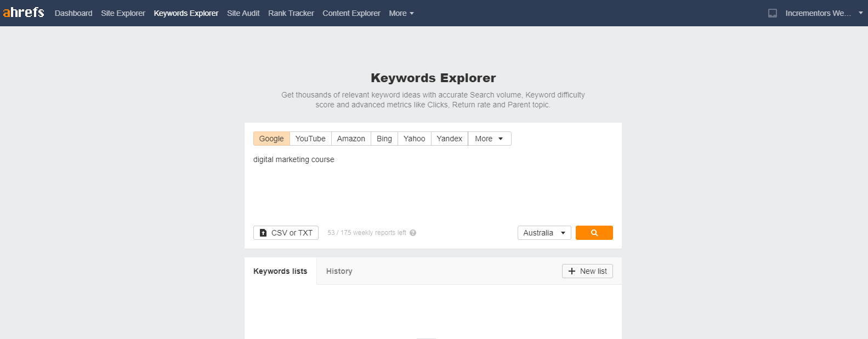Open the Site Audit tool
This screenshot has width=868, height=339.
(x=243, y=13)
